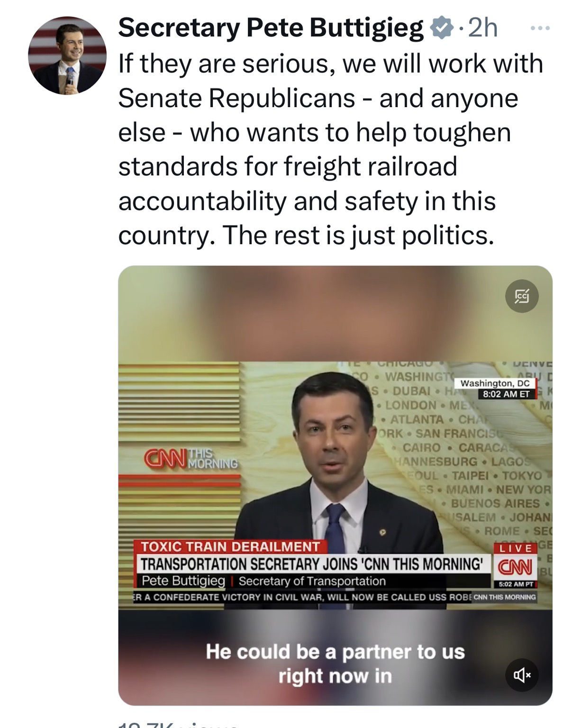Click the blue verified checkmark badge

(x=440, y=28)
